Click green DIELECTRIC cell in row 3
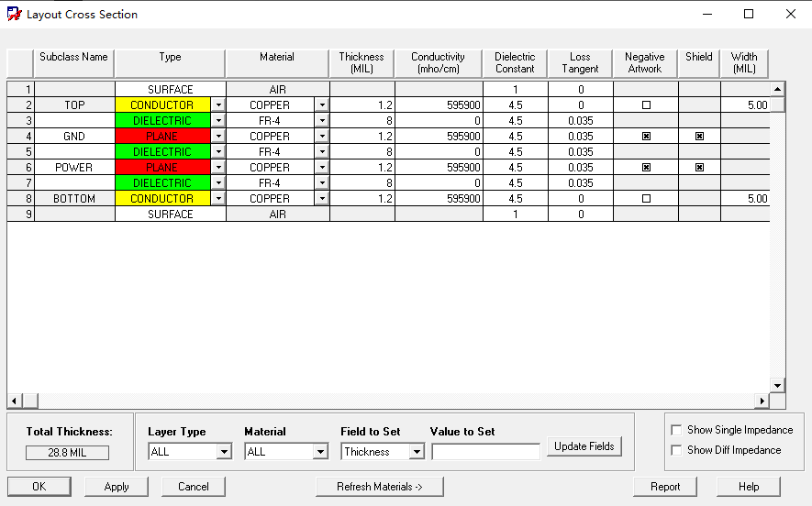The height and width of the screenshot is (506, 812). [x=162, y=121]
